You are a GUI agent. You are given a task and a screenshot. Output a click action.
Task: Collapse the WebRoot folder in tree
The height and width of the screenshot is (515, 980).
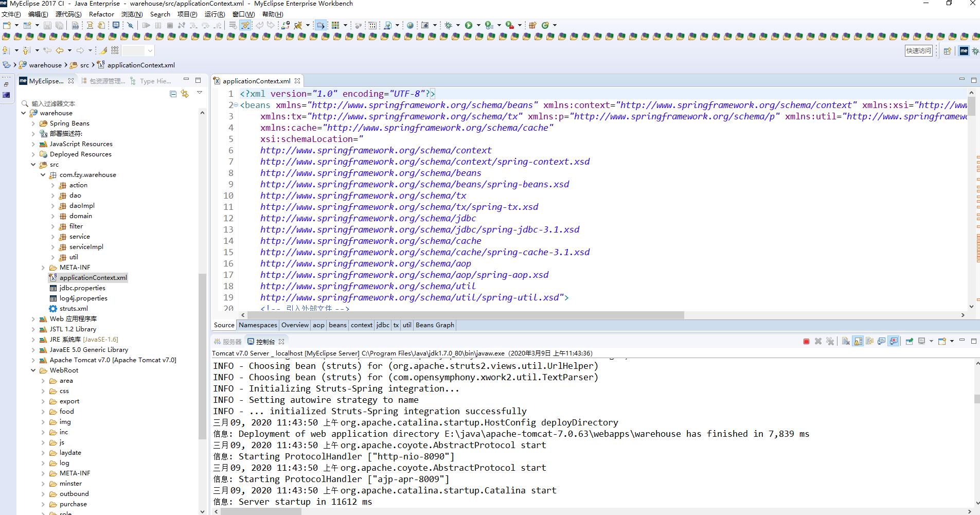(x=33, y=370)
